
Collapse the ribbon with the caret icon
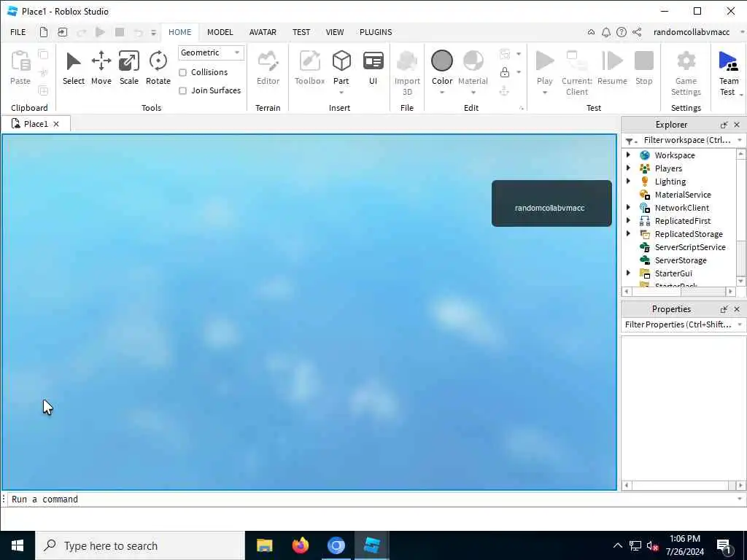591,32
